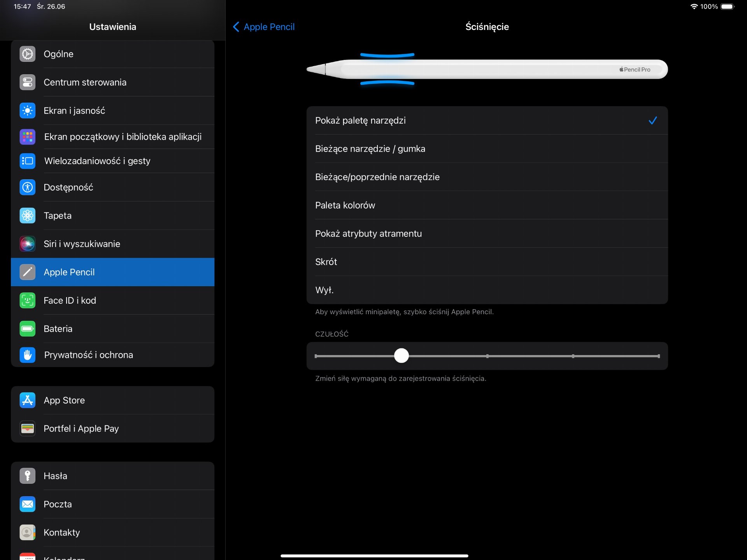This screenshot has height=560, width=747.
Task: Tap the battery status icon
Action: pos(727,7)
